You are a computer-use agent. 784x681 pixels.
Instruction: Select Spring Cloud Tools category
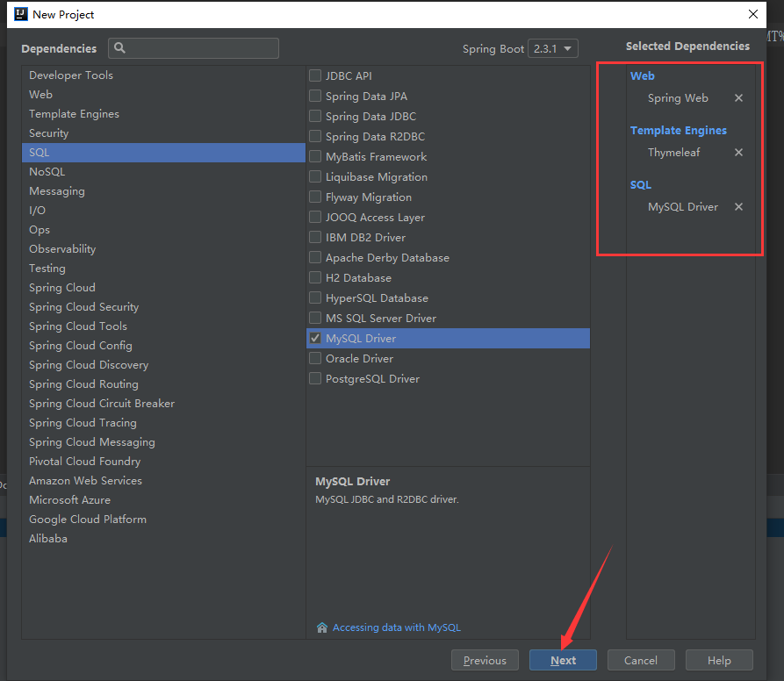point(163,326)
